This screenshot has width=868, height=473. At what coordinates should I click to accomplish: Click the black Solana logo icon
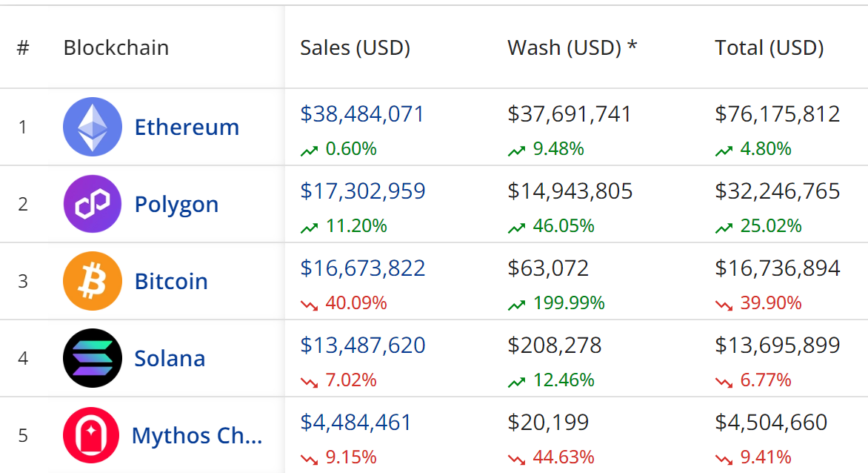[93, 358]
